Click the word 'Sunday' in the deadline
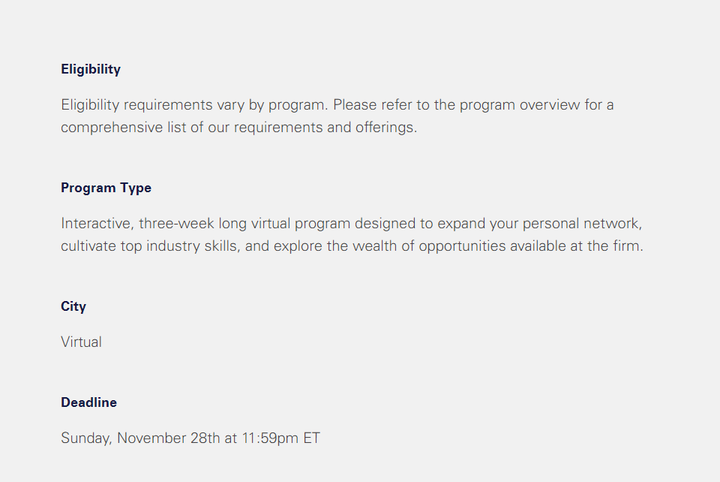The height and width of the screenshot is (482, 720). (x=85, y=438)
